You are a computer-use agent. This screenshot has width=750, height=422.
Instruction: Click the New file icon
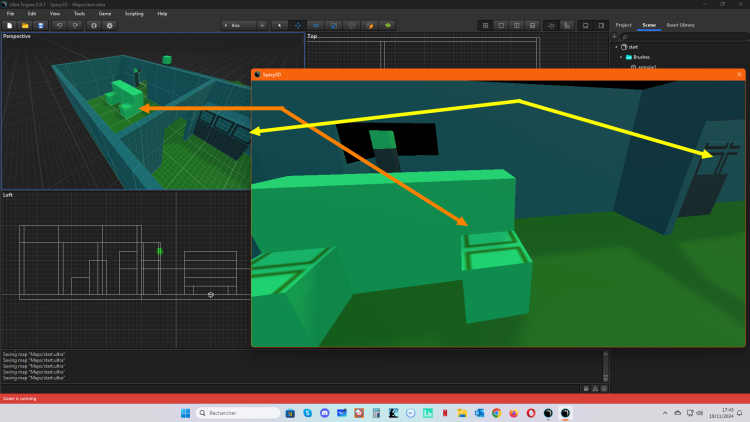pyautogui.click(x=9, y=25)
